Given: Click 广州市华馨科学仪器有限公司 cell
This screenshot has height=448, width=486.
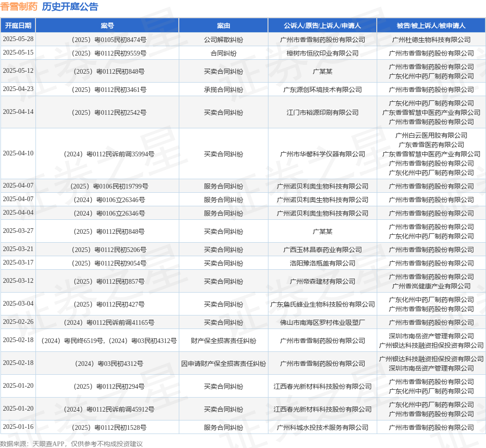Looking at the screenshot, I should tap(322, 154).
